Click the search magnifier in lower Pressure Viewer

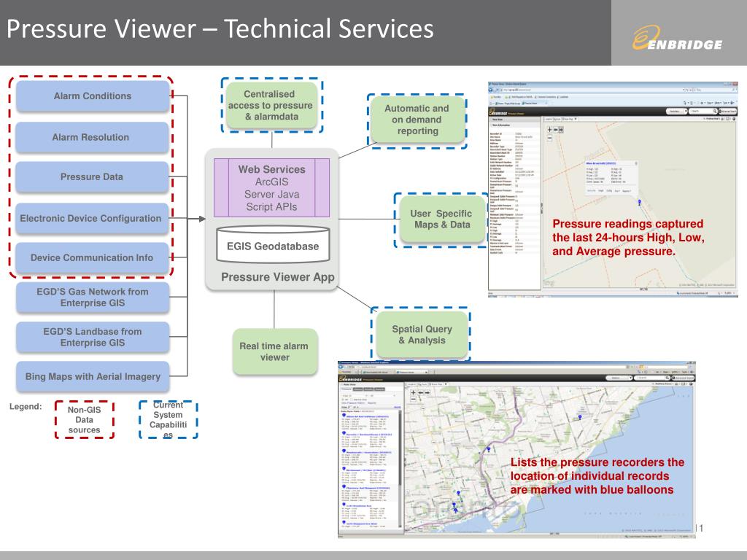pos(667,378)
